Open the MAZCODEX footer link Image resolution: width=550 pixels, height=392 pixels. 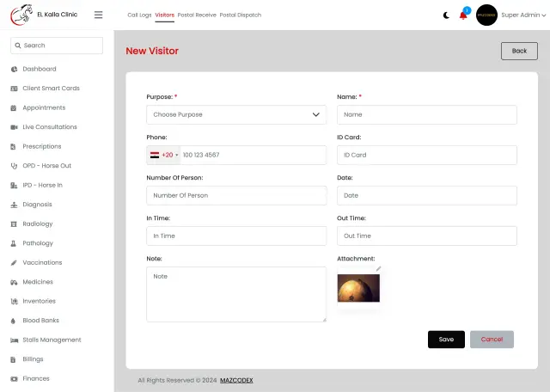(236, 381)
